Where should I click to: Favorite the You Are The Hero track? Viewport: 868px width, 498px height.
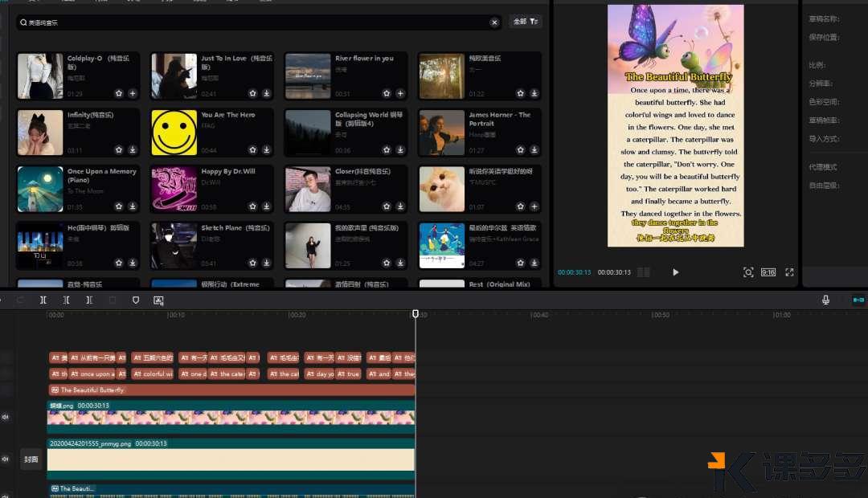(x=252, y=150)
